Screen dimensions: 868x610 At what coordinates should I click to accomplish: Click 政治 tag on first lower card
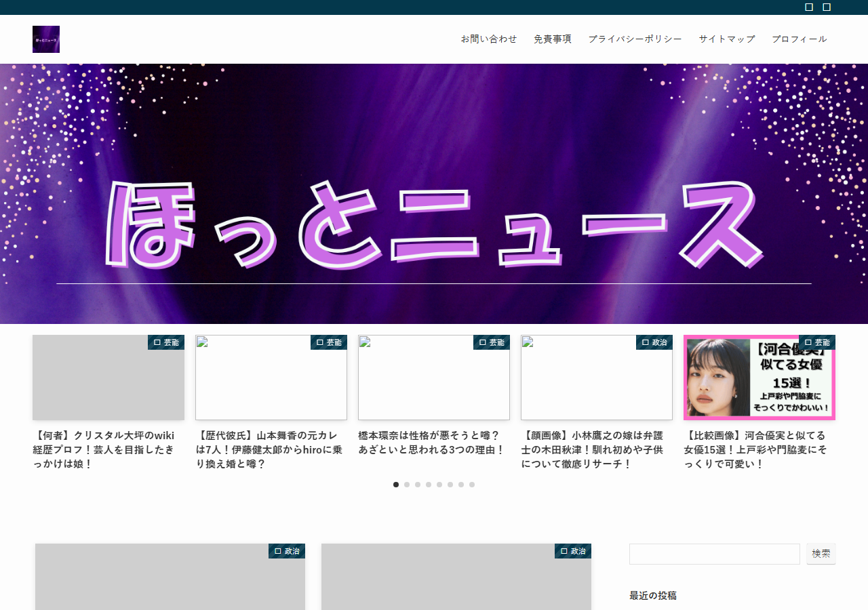tap(287, 551)
